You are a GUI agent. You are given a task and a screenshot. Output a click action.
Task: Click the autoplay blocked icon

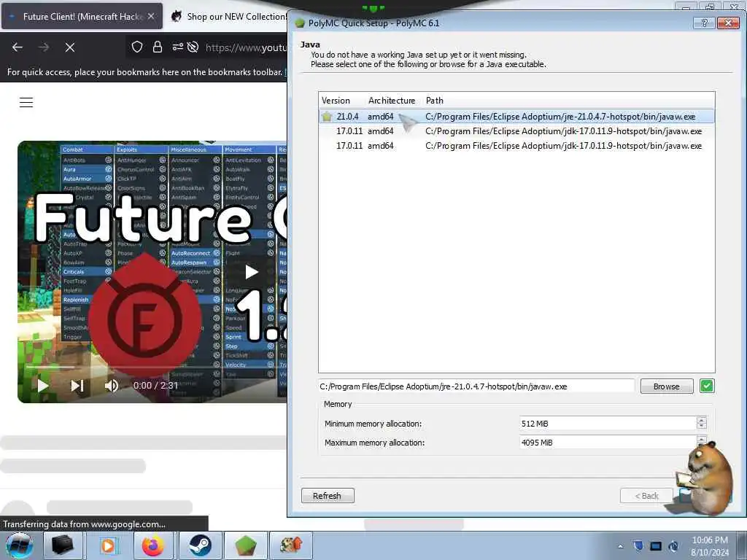coord(193,47)
